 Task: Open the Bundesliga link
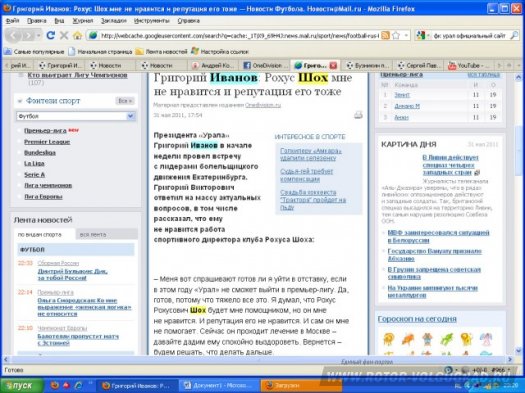pyautogui.click(x=40, y=153)
